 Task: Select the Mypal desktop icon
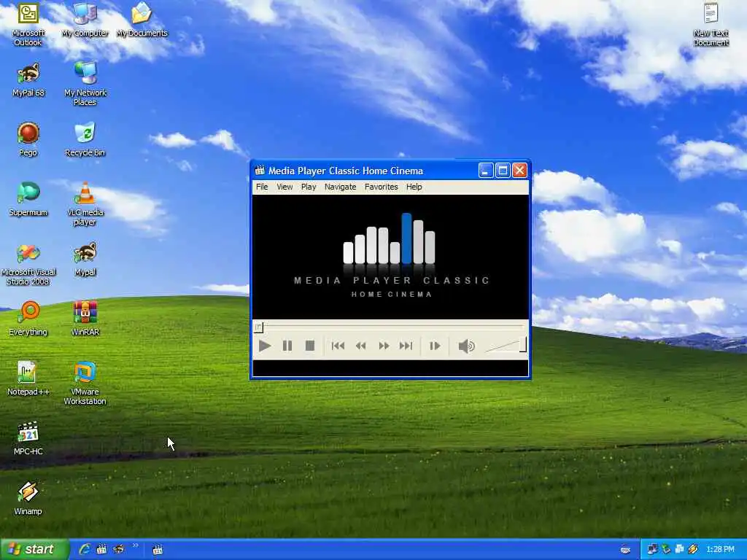85,259
